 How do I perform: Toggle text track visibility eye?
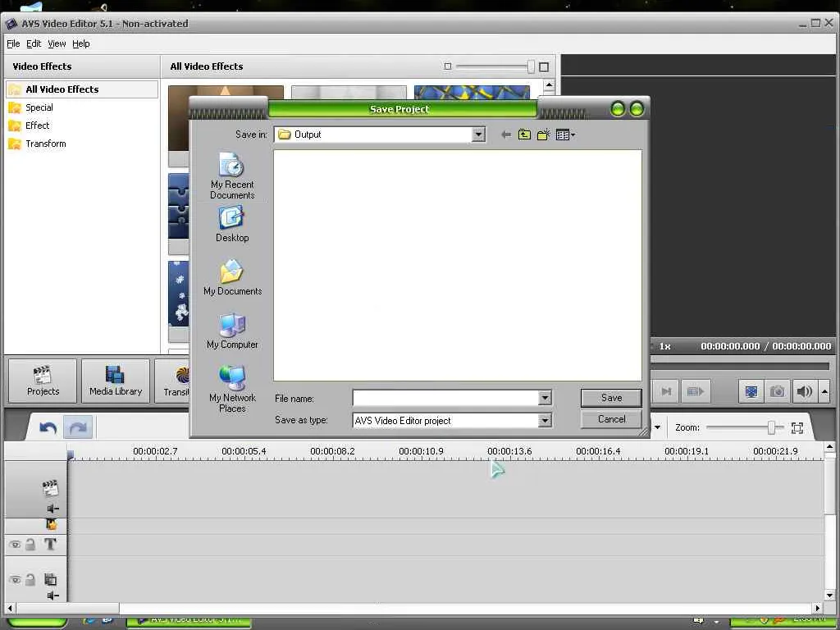click(15, 545)
